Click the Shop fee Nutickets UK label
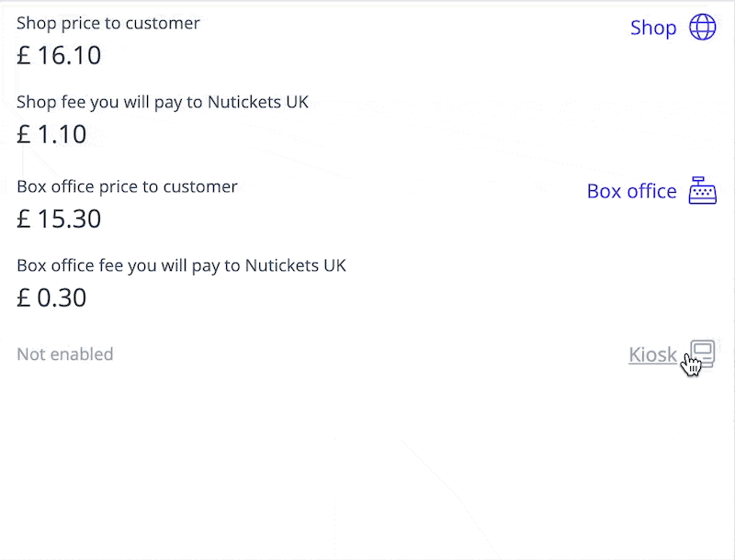 [x=161, y=102]
